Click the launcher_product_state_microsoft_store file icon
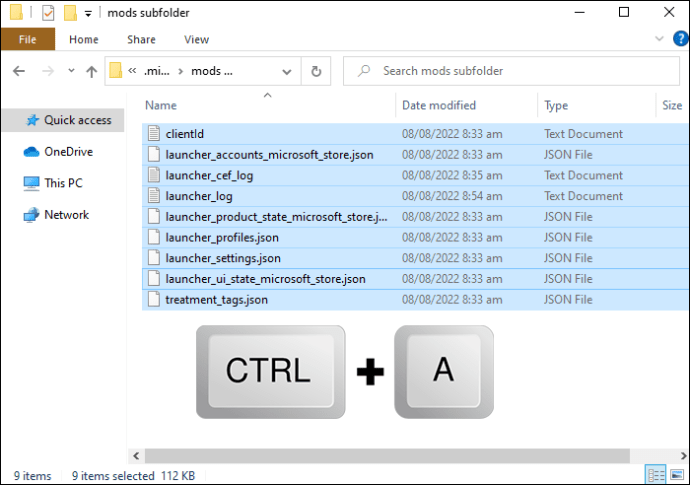 click(x=154, y=217)
